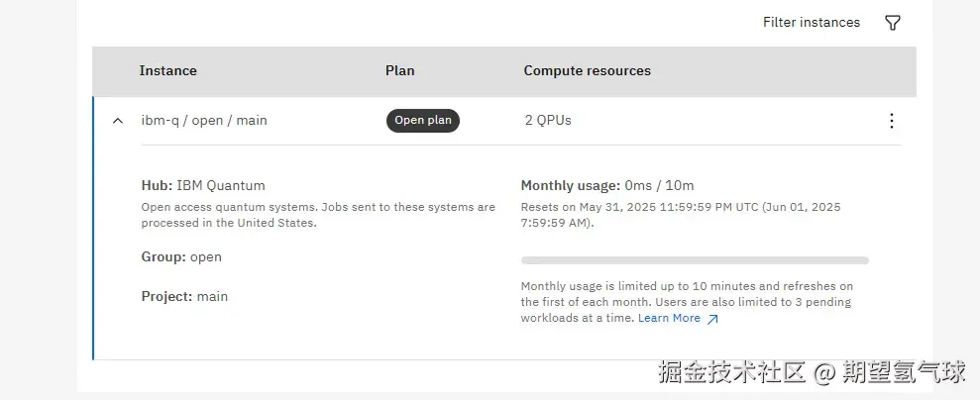This screenshot has height=400, width=980.
Task: Click the Open plan badge
Action: point(423,121)
